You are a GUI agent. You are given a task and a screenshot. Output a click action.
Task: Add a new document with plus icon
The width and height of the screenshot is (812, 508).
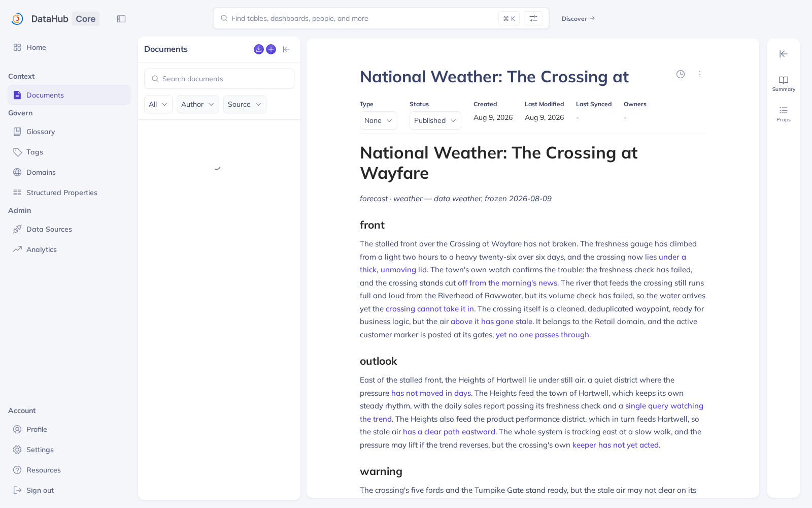click(x=271, y=49)
